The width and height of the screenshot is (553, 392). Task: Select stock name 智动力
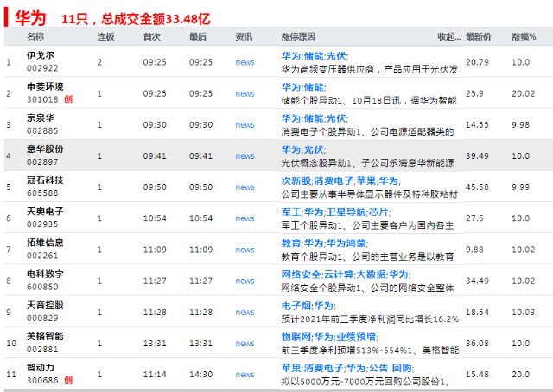pyautogui.click(x=41, y=368)
